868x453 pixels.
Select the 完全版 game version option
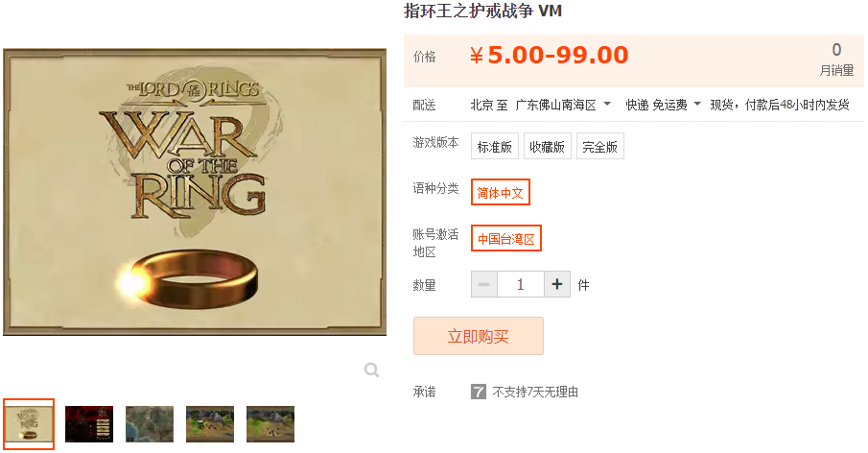pos(600,146)
